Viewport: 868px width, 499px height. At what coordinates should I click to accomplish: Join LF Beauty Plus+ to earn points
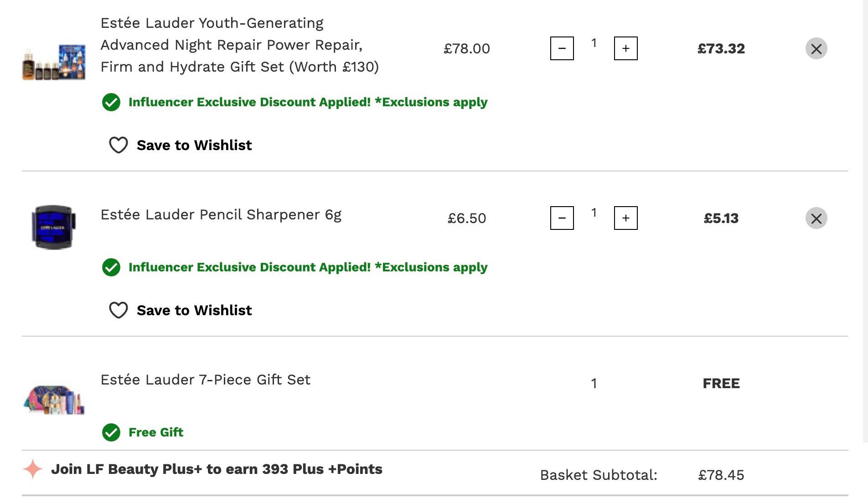point(217,469)
